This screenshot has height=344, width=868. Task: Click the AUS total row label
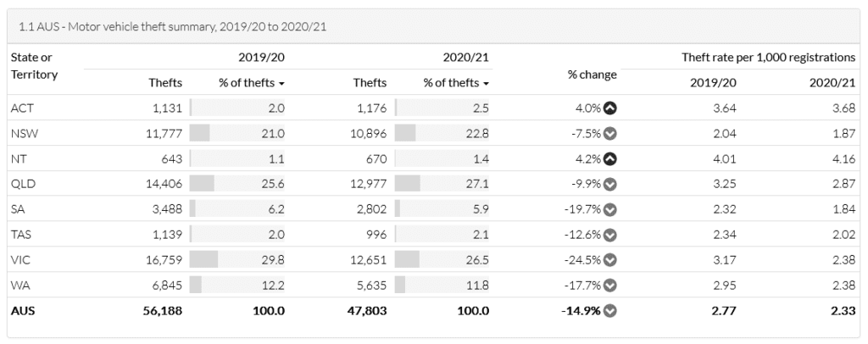[x=23, y=311]
